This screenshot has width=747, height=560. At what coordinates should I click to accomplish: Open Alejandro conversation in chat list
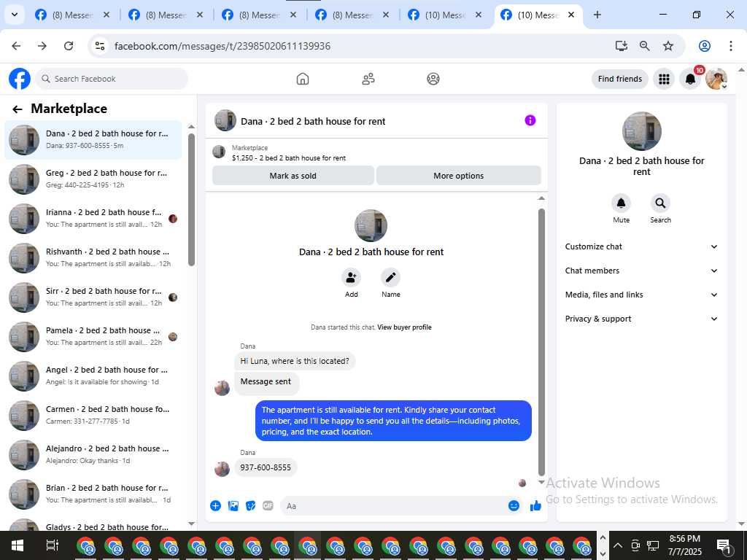coord(93,455)
